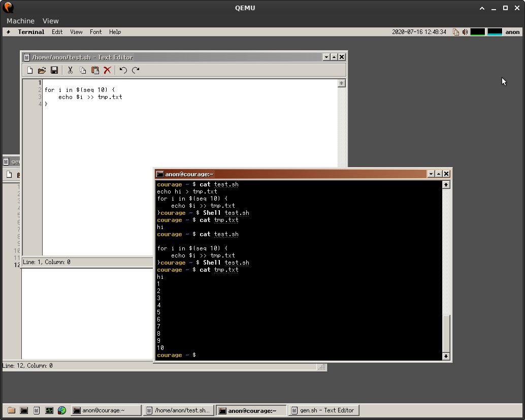Click the green load meter in the tray
The width and height of the screenshot is (525, 420).
[478, 31]
